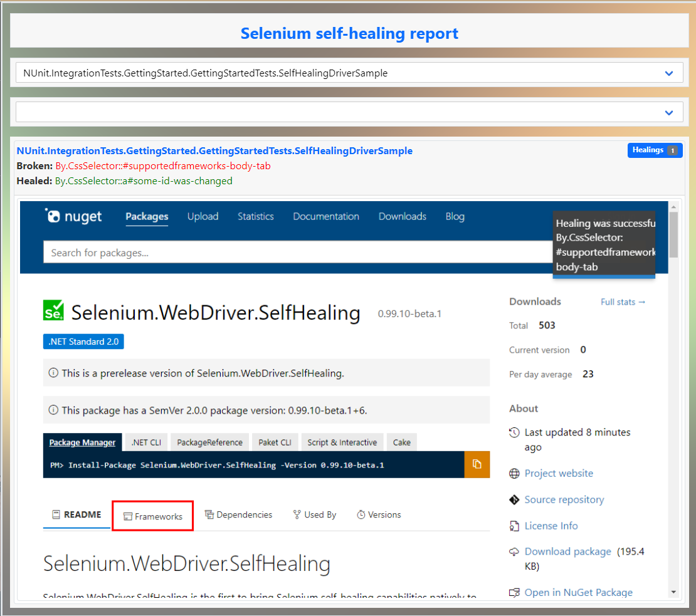Click the Download package link
Screen dimensions: 696x616
click(567, 551)
